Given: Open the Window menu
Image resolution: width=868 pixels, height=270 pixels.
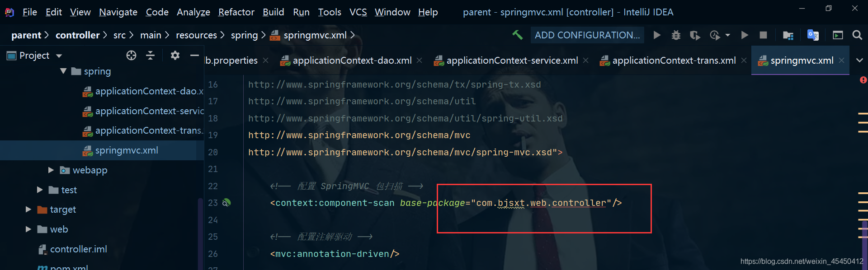Looking at the screenshot, I should (392, 12).
